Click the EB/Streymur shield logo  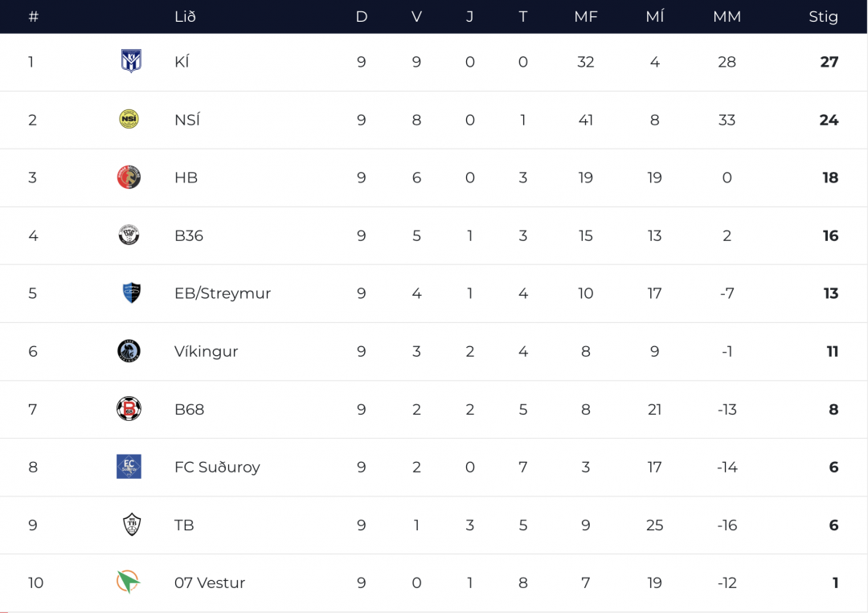[x=130, y=292]
